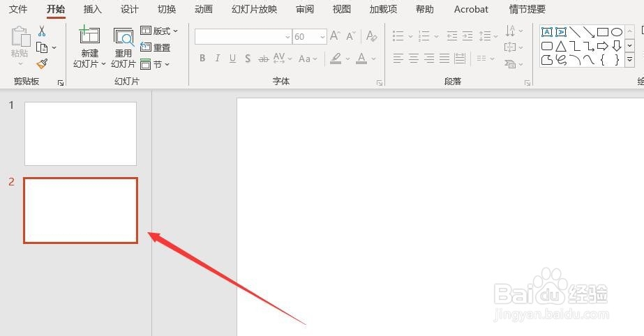Select the scribble freeform shape
644x336 pixels.
click(x=562, y=60)
